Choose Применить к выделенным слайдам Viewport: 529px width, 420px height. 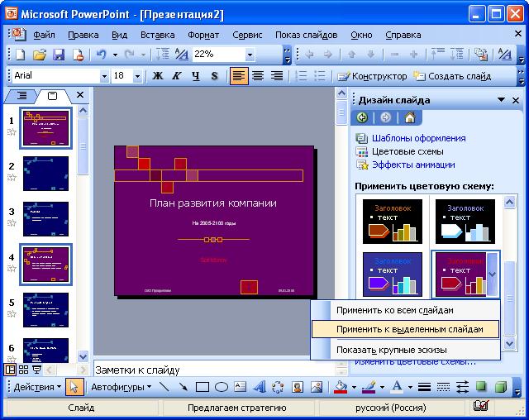[406, 329]
